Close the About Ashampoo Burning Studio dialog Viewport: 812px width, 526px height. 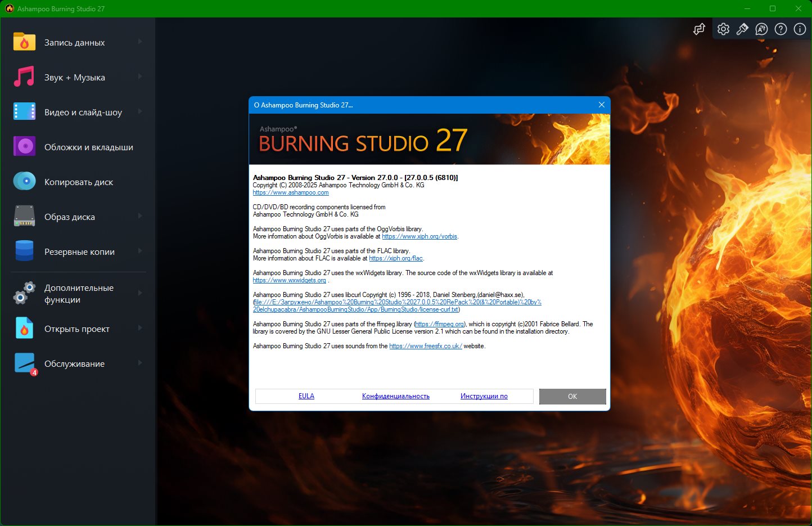coord(601,105)
